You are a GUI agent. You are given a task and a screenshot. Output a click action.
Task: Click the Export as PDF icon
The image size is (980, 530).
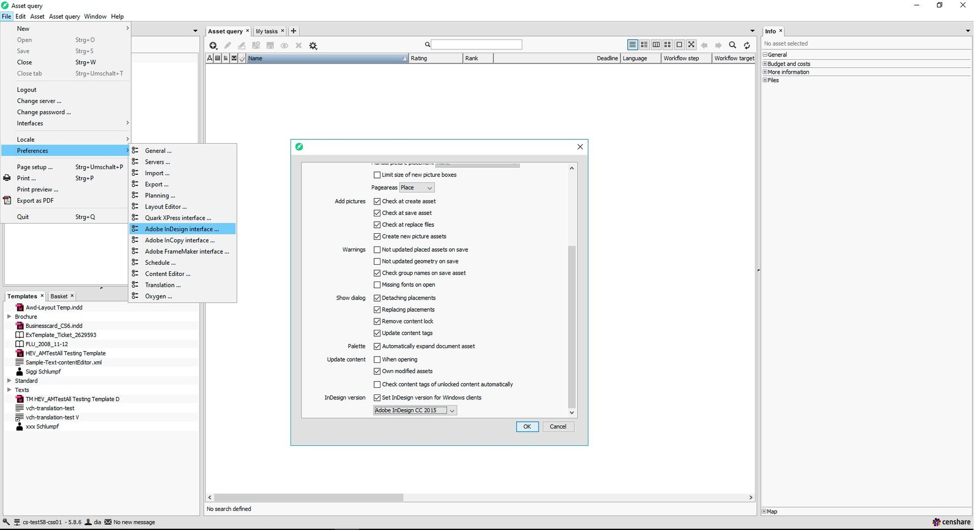pos(7,201)
